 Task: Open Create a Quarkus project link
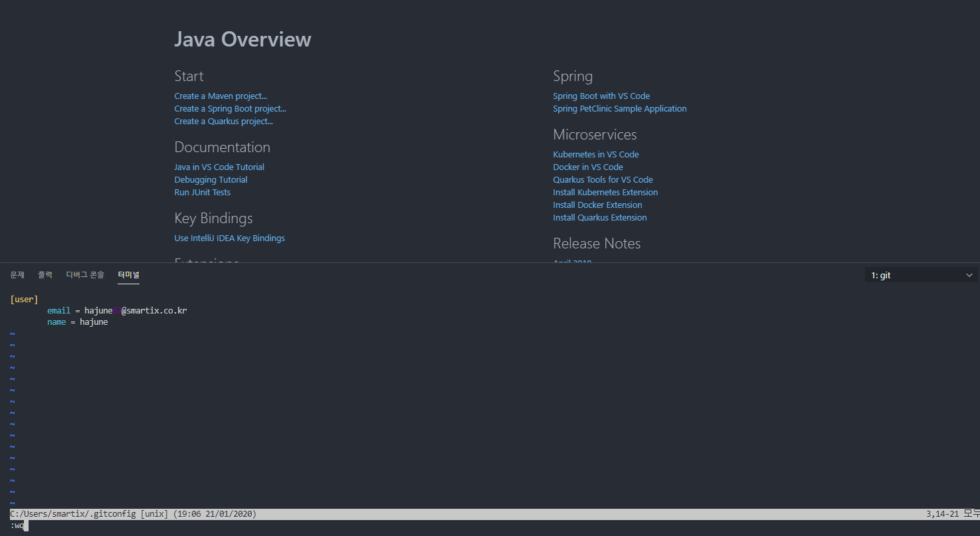223,122
